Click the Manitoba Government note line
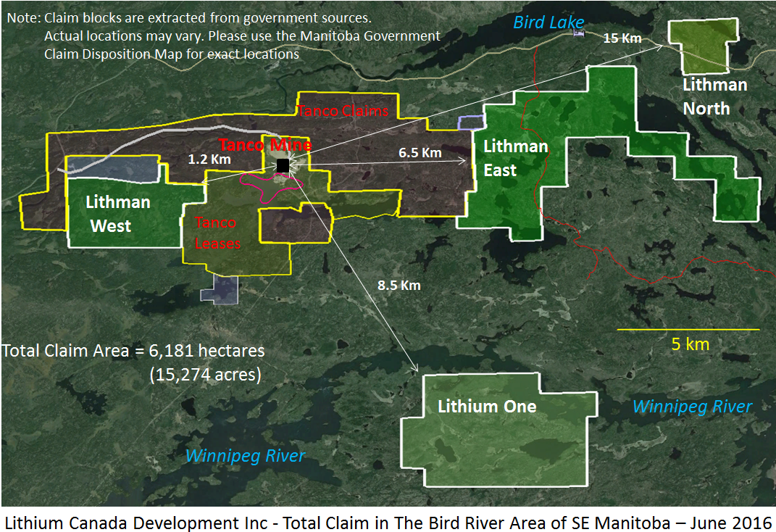The height and width of the screenshot is (532, 776). [242, 36]
